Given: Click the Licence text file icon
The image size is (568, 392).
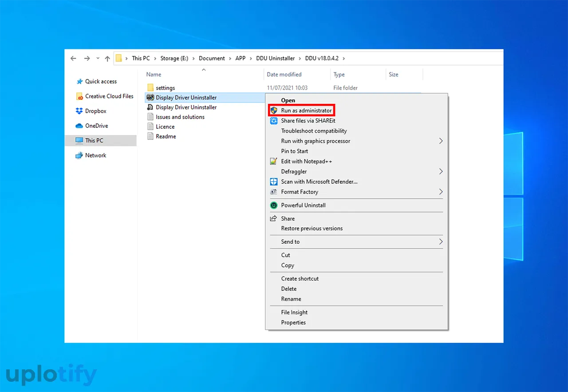Looking at the screenshot, I should 150,127.
